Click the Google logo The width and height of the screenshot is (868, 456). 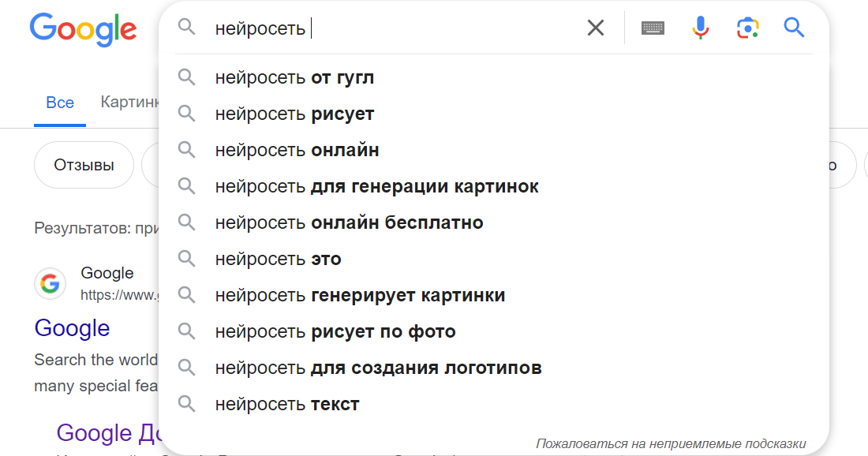tap(83, 29)
